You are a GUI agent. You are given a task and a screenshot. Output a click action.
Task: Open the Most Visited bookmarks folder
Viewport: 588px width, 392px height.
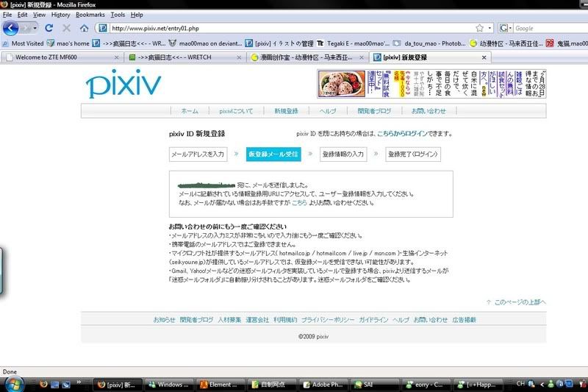[x=23, y=43]
